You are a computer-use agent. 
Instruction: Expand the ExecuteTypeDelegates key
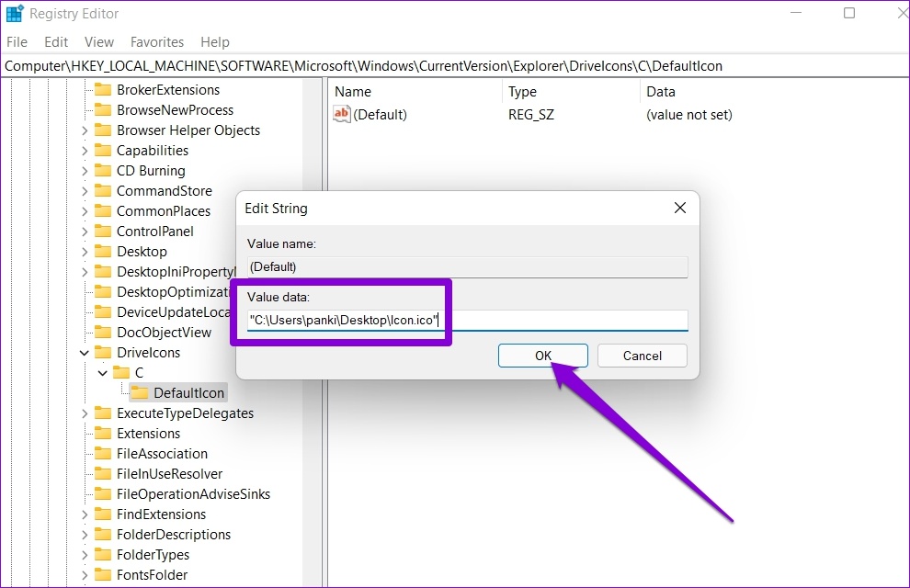click(85, 413)
